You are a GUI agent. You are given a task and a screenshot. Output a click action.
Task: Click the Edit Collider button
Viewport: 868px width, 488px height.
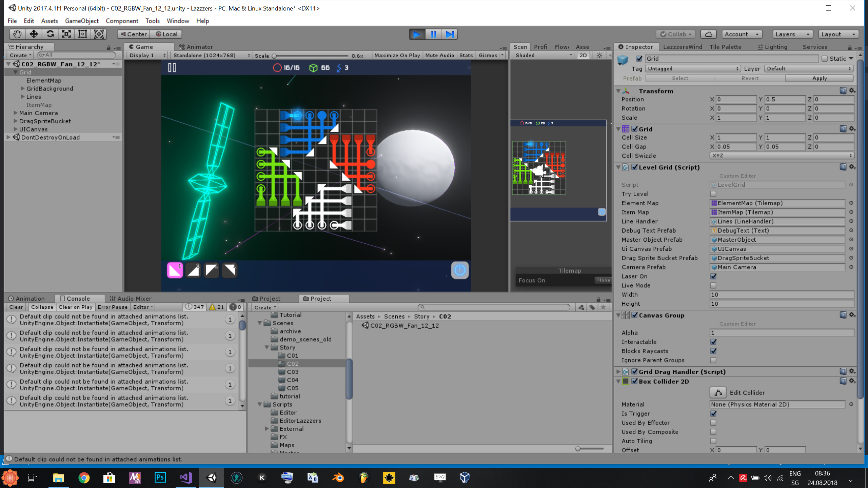[x=718, y=392]
